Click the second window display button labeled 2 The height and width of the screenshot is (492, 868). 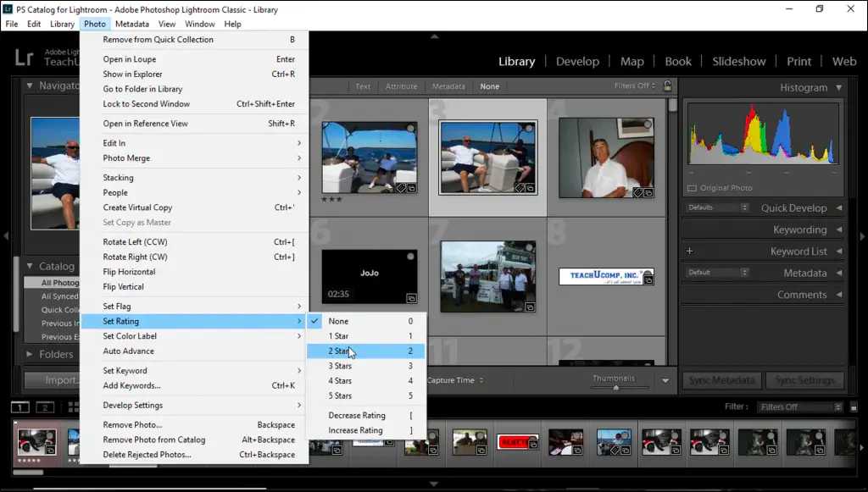(44, 407)
